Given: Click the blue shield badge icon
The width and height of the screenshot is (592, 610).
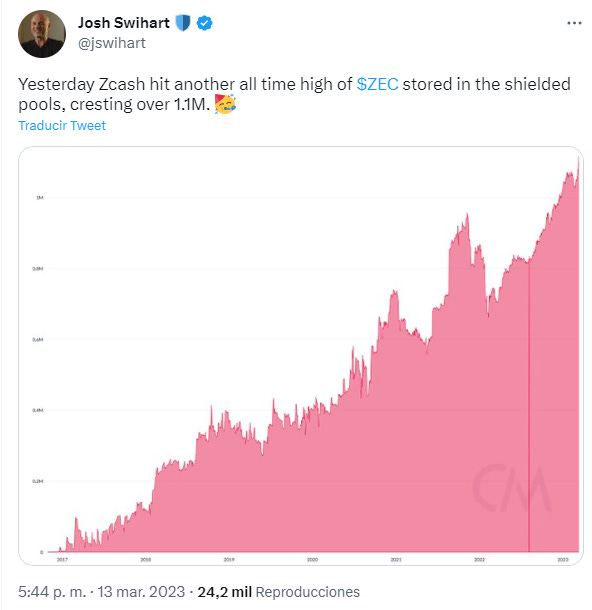Looking at the screenshot, I should coord(183,23).
